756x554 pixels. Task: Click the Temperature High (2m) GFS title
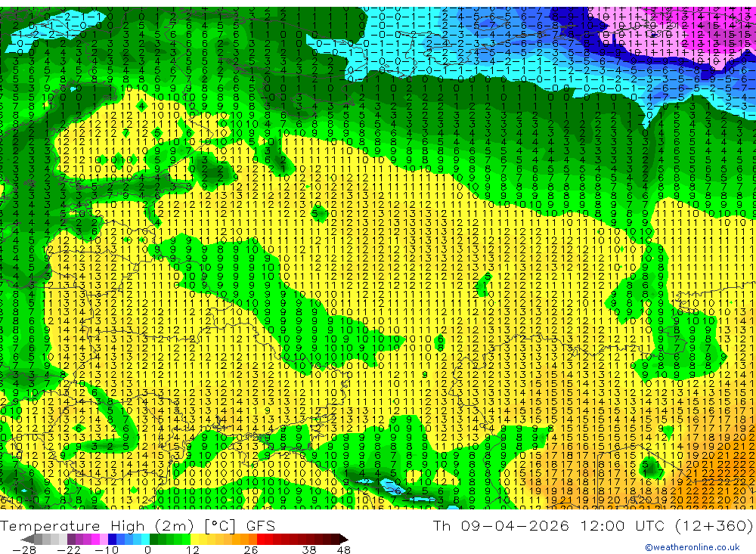click(138, 525)
